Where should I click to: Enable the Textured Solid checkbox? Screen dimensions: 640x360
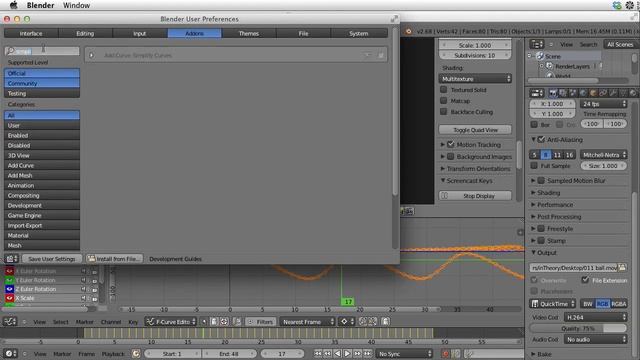click(444, 90)
